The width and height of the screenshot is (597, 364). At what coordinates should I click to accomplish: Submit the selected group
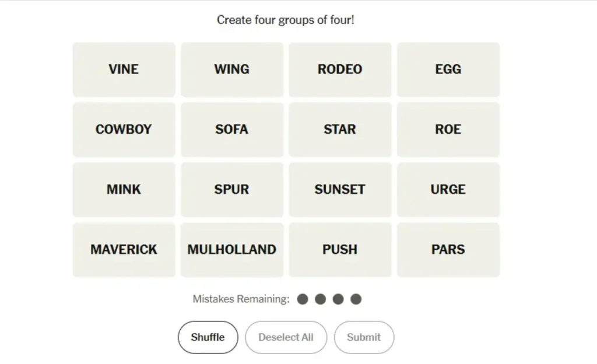pyautogui.click(x=364, y=337)
